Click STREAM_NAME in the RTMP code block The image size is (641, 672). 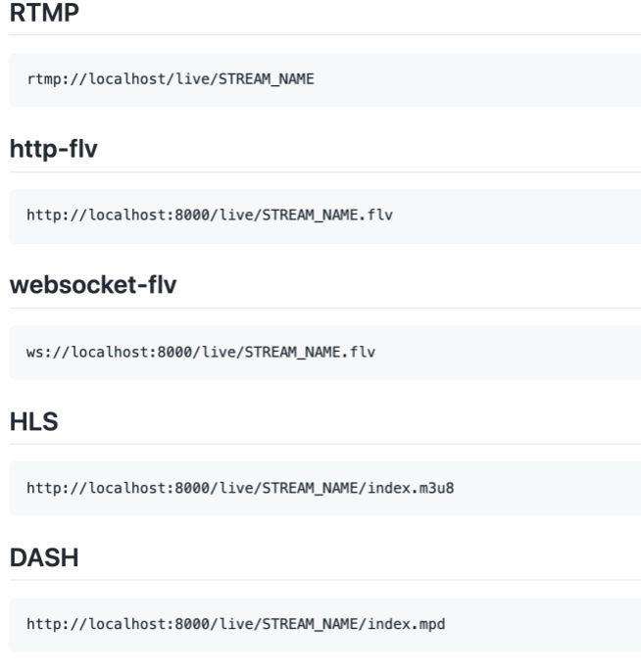[x=267, y=79]
